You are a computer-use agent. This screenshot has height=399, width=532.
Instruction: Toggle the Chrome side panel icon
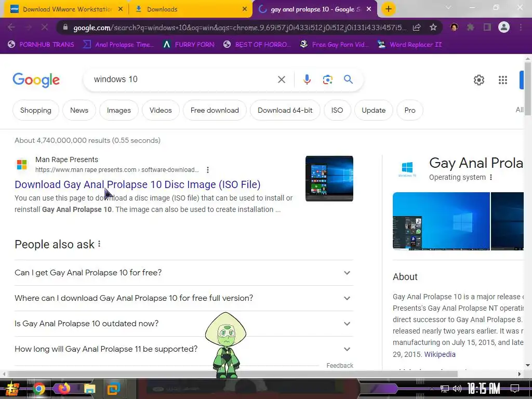(x=487, y=27)
